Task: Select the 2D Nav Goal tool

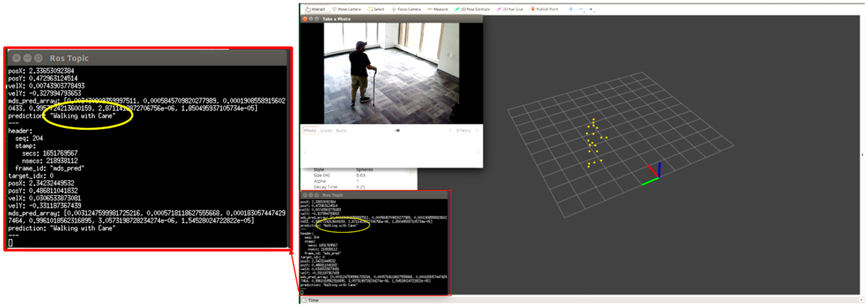Action: [510, 9]
